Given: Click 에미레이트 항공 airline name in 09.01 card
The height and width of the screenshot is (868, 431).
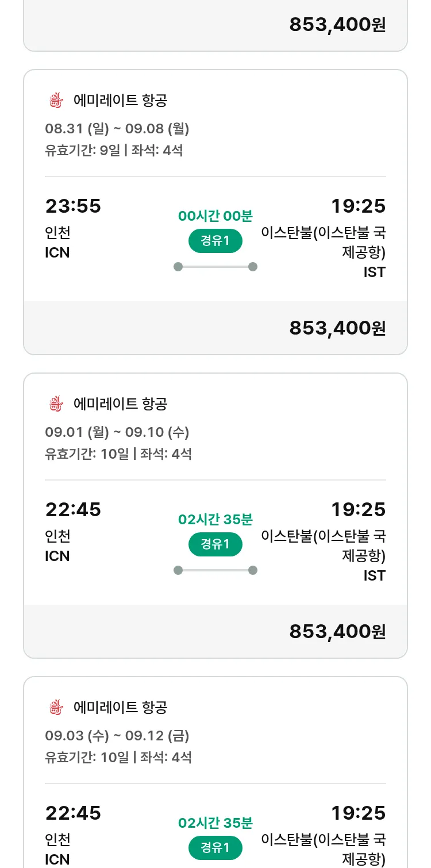Looking at the screenshot, I should click(120, 404).
